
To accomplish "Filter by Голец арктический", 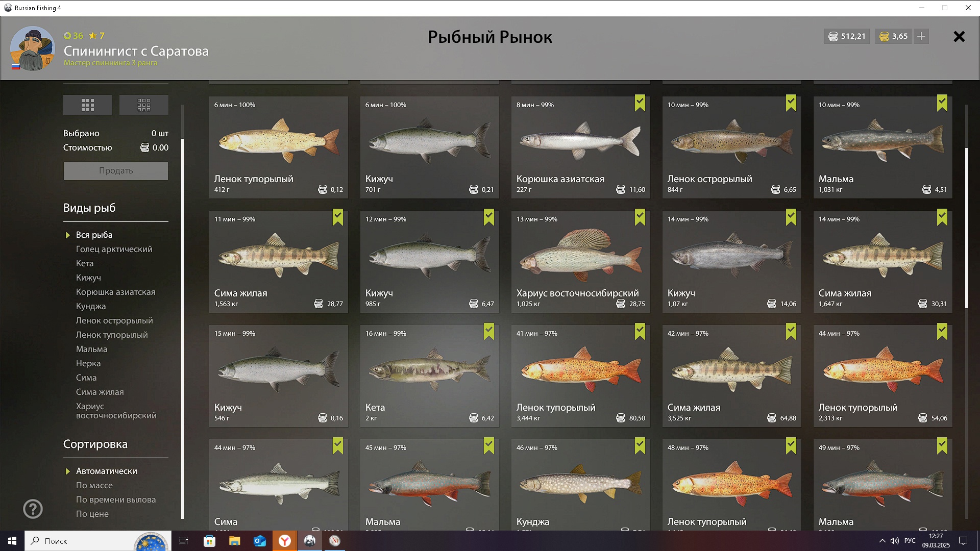I will pyautogui.click(x=114, y=249).
